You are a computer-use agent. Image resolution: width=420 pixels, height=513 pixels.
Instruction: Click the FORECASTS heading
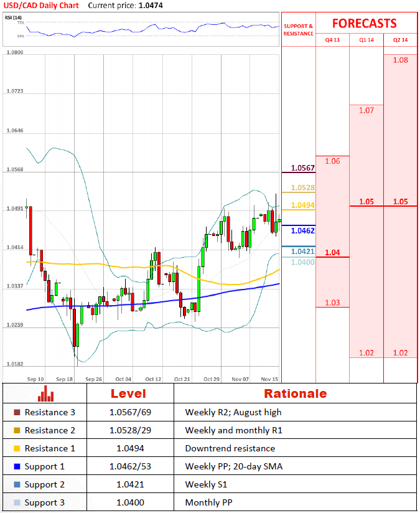click(x=365, y=24)
